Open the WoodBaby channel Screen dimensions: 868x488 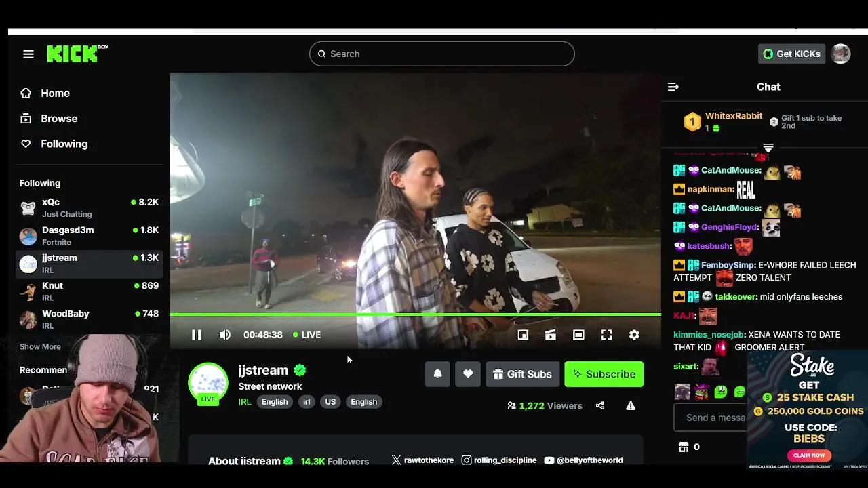tap(89, 319)
